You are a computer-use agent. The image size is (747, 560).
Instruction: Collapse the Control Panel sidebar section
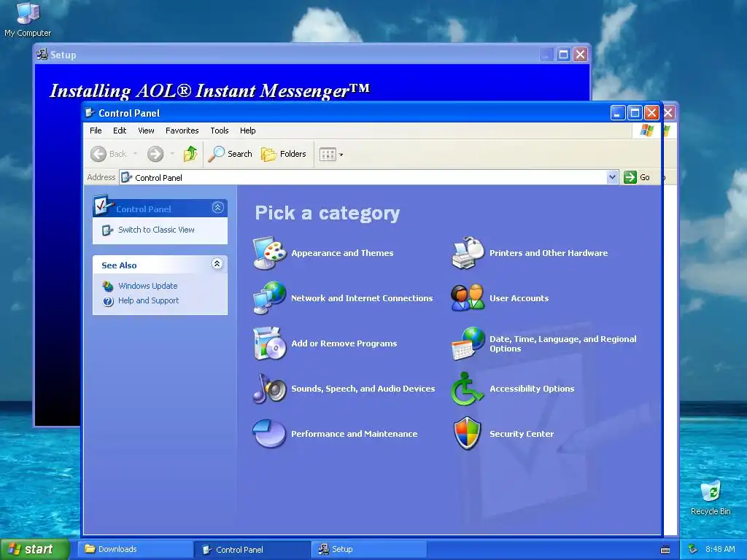(217, 208)
